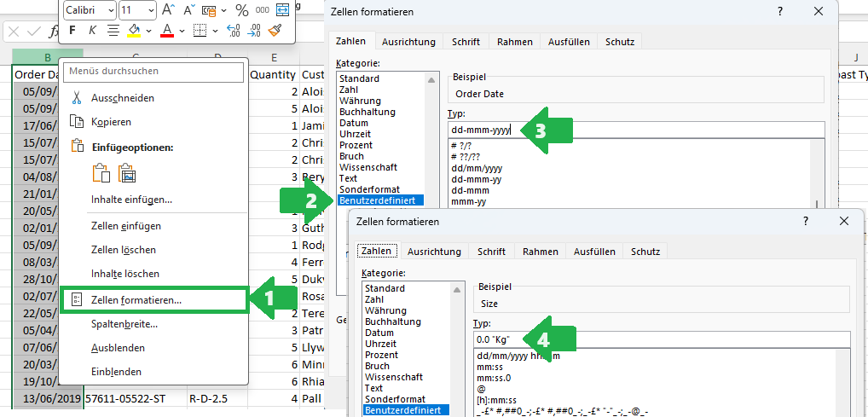This screenshot has width=868, height=417.
Task: Apply accounting number format from mini toolbar
Action: pos(209,10)
